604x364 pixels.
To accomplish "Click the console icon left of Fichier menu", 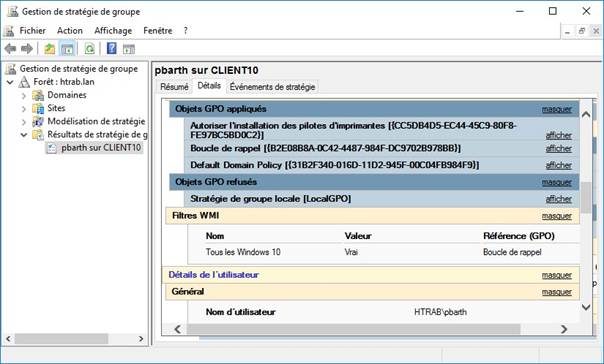I will (9, 31).
